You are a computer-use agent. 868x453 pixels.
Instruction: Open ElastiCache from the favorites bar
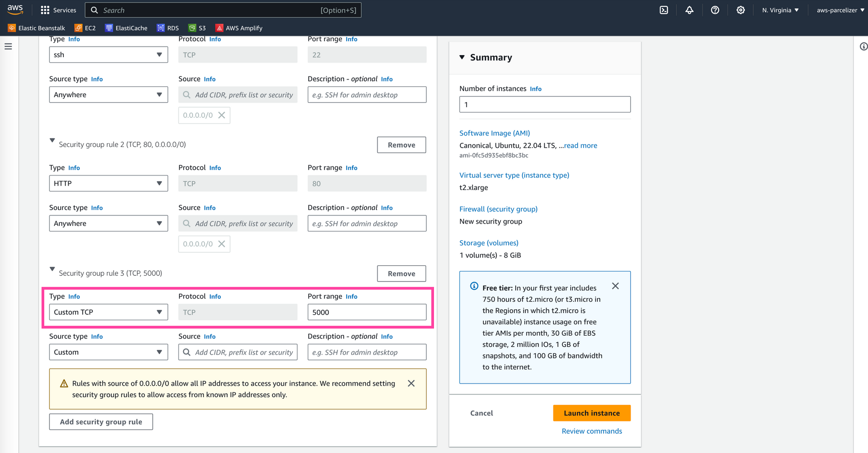[x=126, y=28]
